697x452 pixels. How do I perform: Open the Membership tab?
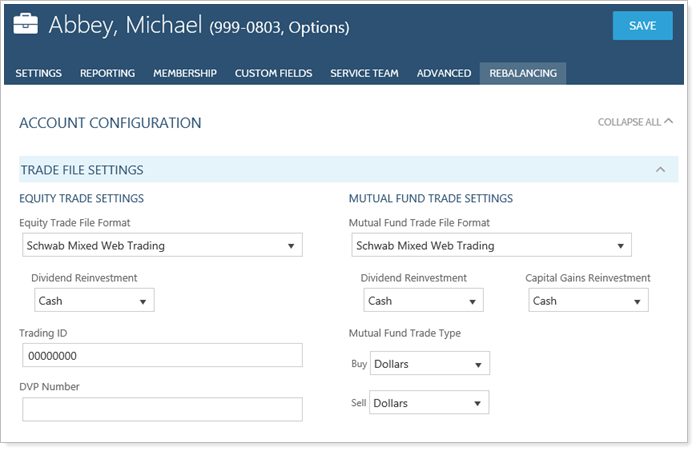(185, 73)
